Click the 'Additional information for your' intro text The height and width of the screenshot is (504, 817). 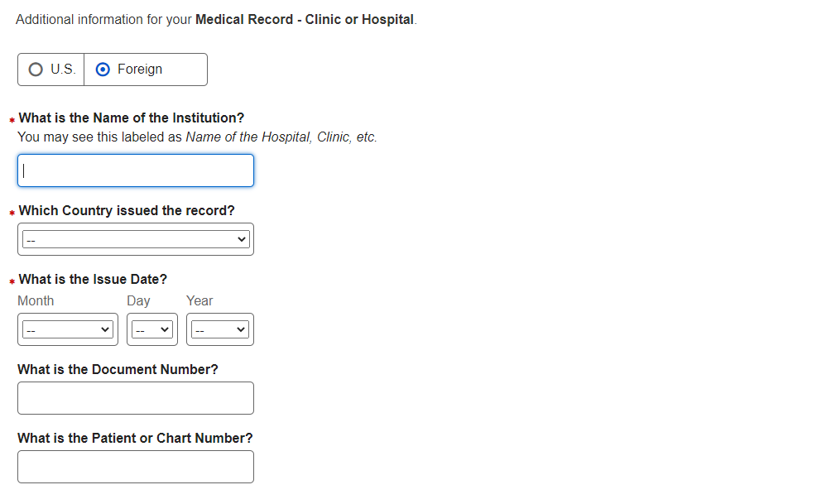click(103, 19)
